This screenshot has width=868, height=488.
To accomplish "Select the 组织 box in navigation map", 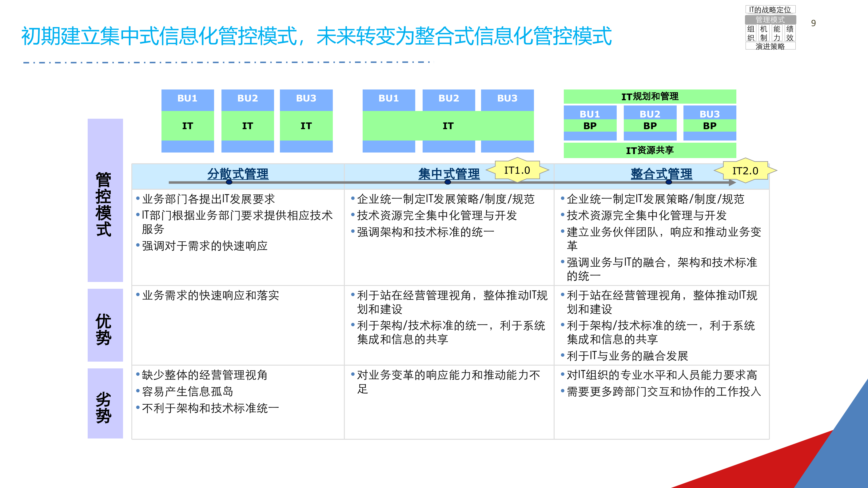I will tap(751, 34).
